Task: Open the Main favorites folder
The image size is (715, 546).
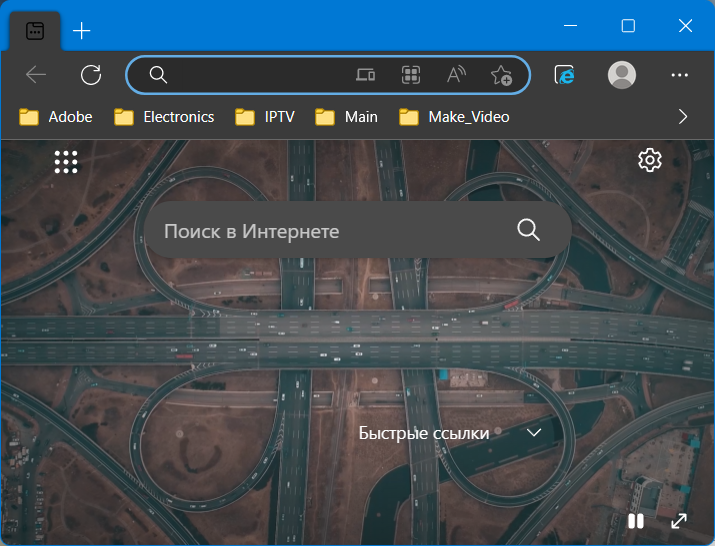Action: [x=347, y=117]
